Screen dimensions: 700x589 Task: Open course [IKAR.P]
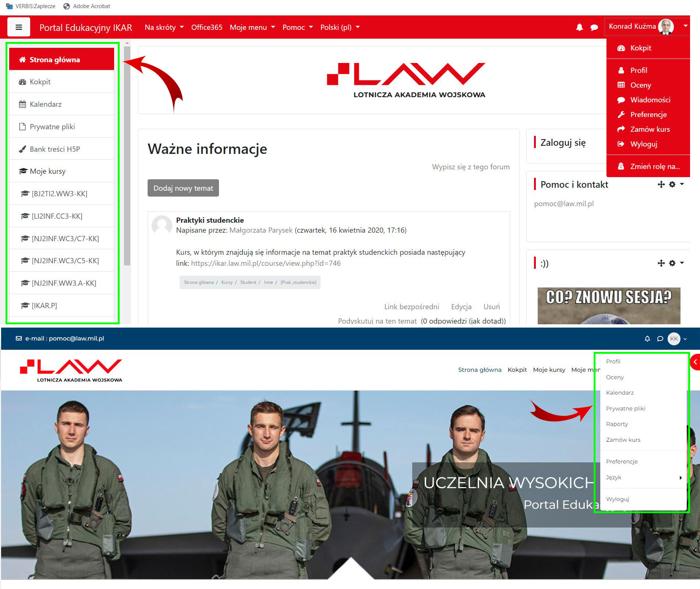click(61, 306)
